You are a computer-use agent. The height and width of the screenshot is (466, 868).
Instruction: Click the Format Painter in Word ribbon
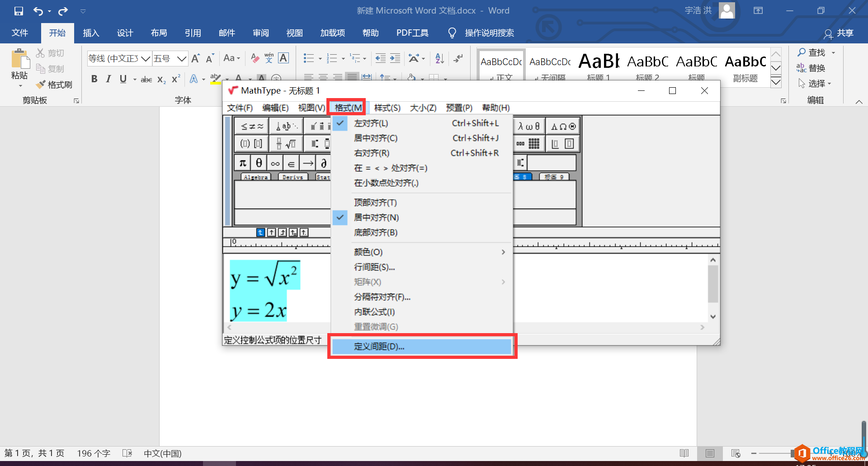54,85
